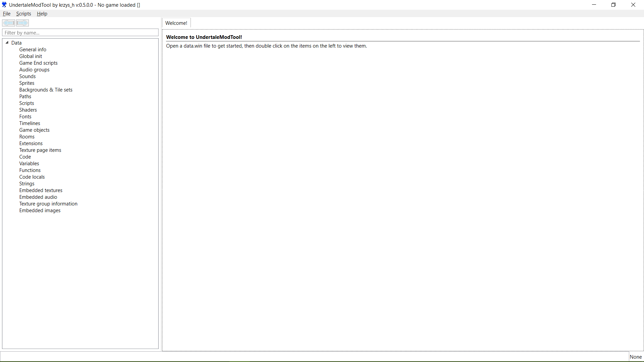
Task: Select Rooms in the tree
Action: coord(27,137)
